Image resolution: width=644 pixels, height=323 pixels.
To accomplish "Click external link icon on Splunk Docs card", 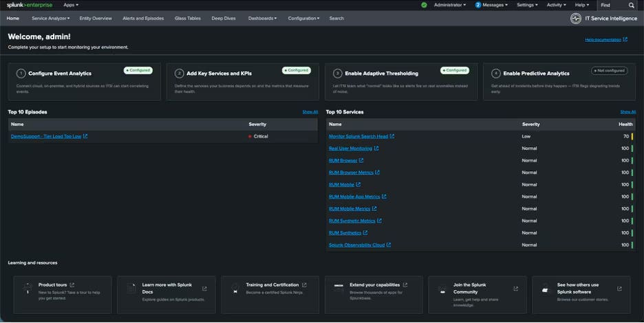I will point(204,289).
